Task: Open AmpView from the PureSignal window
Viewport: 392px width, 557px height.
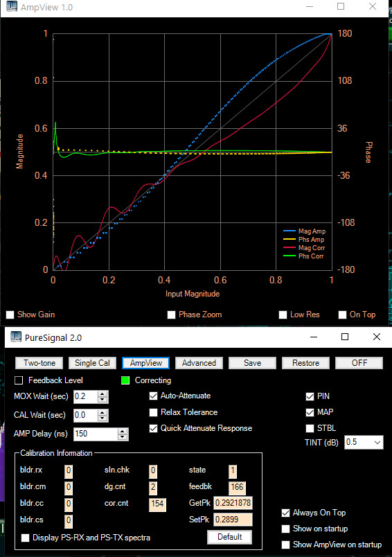Action: pyautogui.click(x=145, y=363)
